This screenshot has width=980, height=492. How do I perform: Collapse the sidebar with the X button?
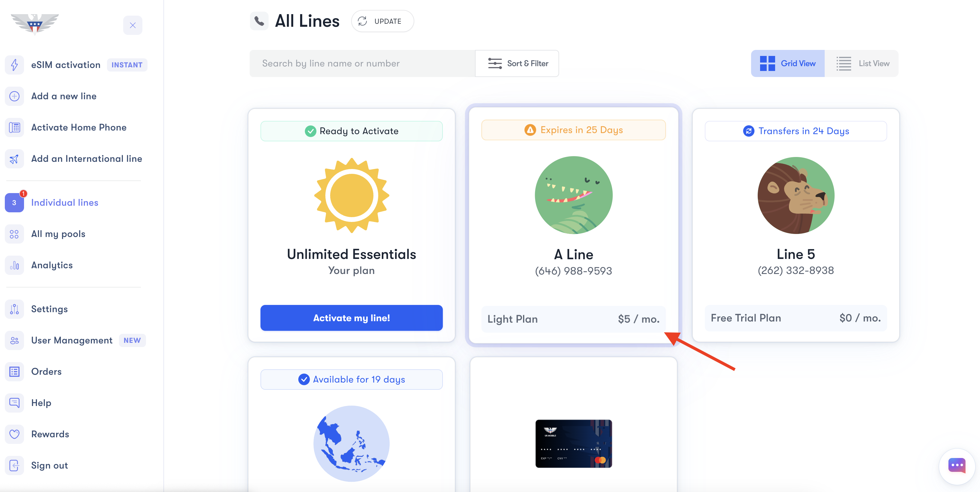point(132,25)
